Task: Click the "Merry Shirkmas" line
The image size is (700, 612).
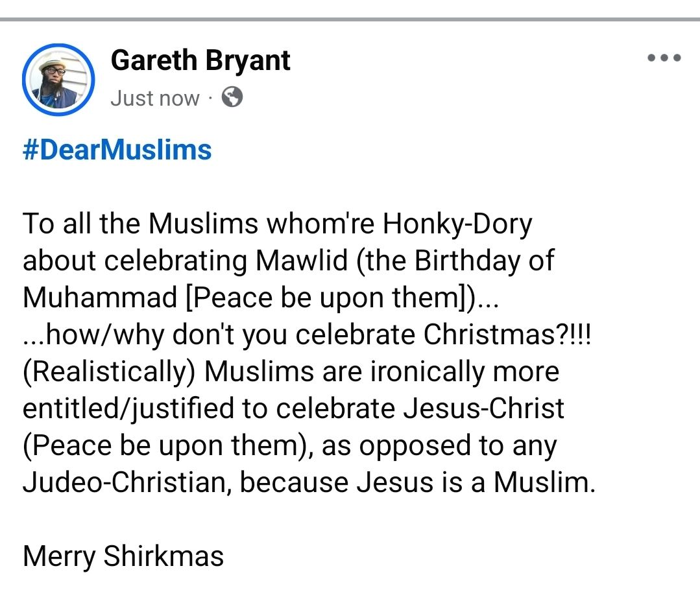Action: (123, 556)
